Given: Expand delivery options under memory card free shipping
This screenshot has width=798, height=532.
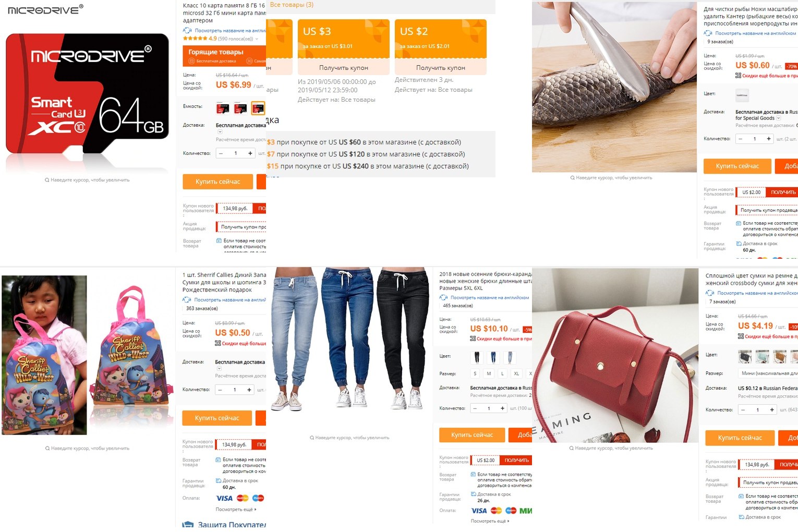Looking at the screenshot, I should point(220,132).
